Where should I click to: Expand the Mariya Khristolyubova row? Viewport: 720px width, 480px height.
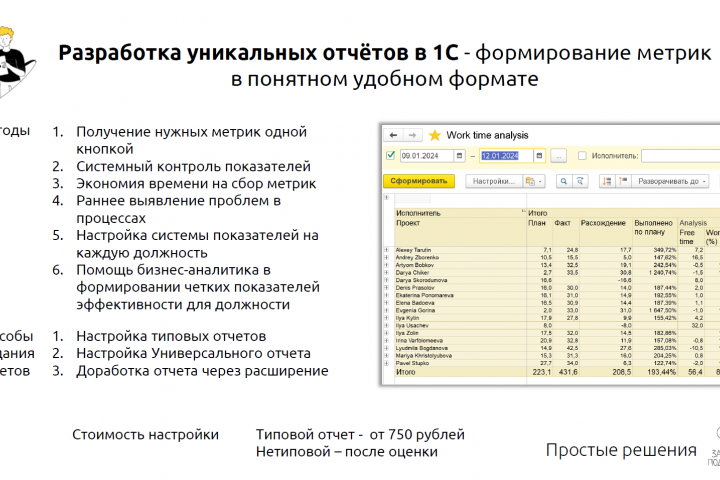(386, 356)
